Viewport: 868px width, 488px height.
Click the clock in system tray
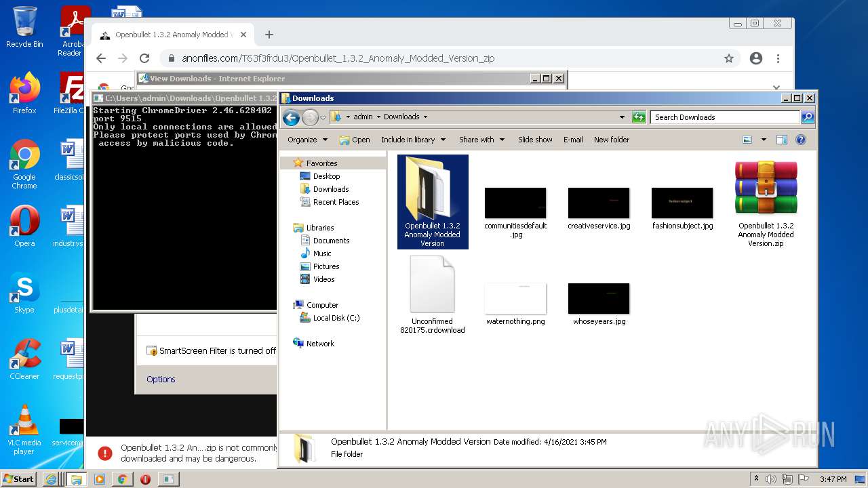(x=833, y=479)
